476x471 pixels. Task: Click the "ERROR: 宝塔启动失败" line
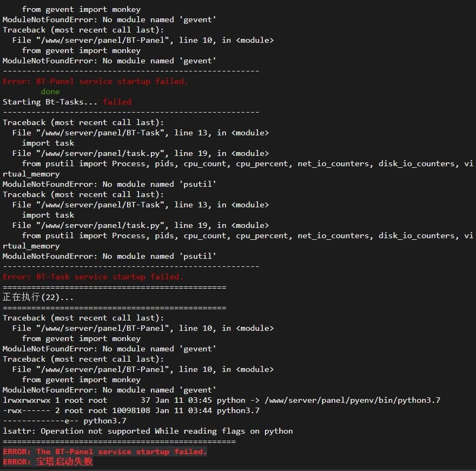point(48,462)
